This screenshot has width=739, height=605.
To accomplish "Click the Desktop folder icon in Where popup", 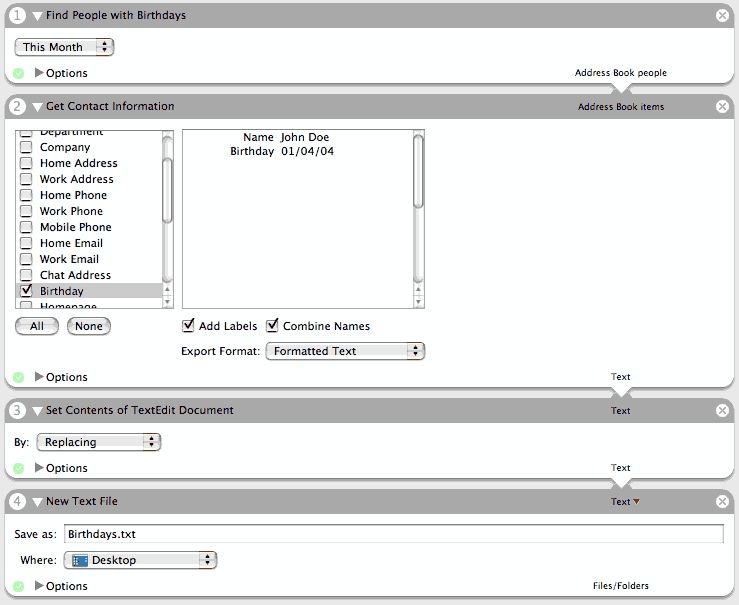I will [80, 560].
